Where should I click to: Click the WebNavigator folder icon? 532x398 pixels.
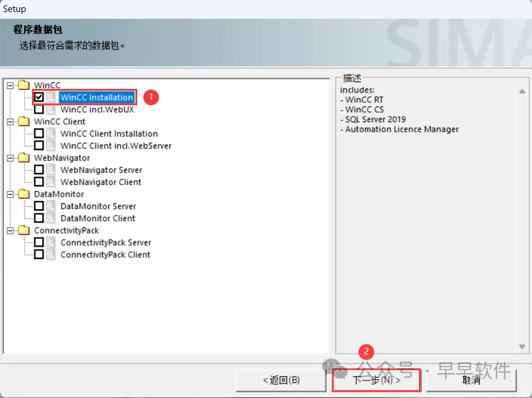[24, 157]
